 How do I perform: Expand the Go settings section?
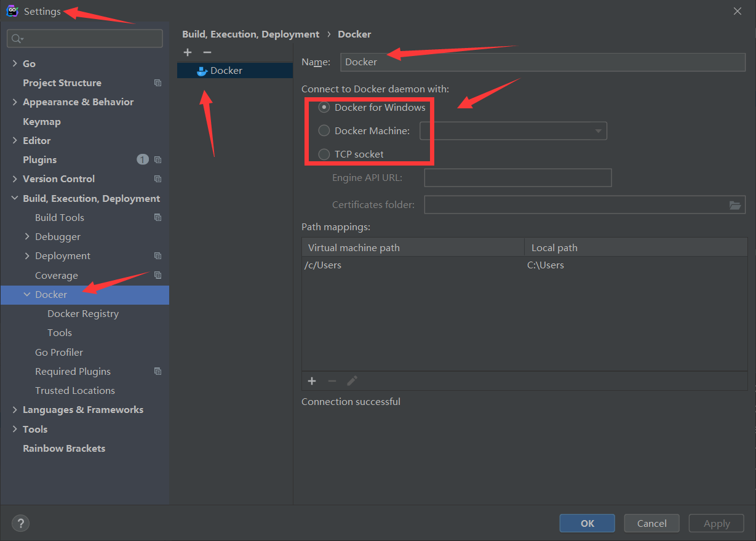pos(15,63)
